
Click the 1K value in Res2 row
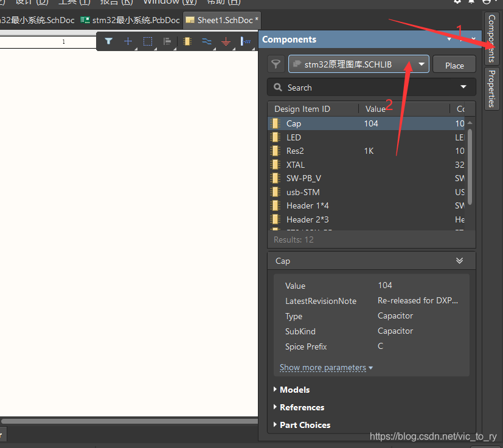[x=369, y=151]
